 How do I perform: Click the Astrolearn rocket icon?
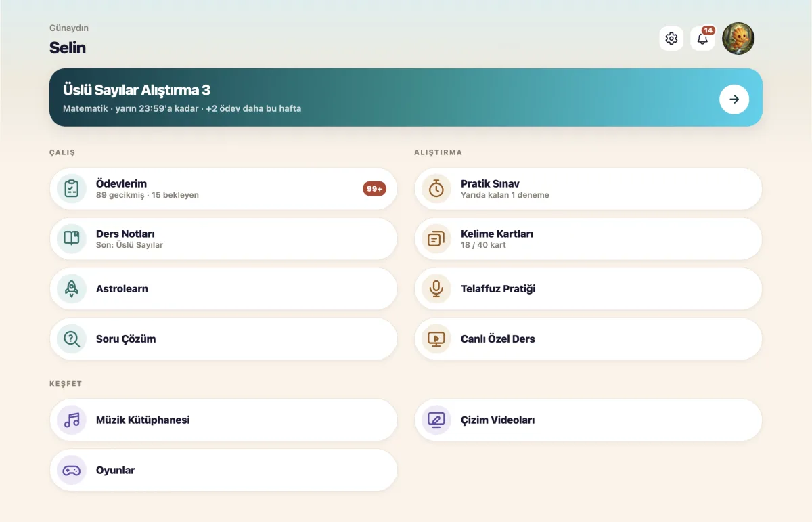(x=72, y=289)
